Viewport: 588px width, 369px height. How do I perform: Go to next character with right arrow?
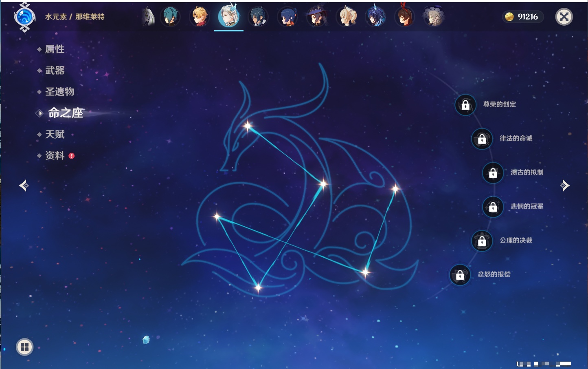[565, 186]
